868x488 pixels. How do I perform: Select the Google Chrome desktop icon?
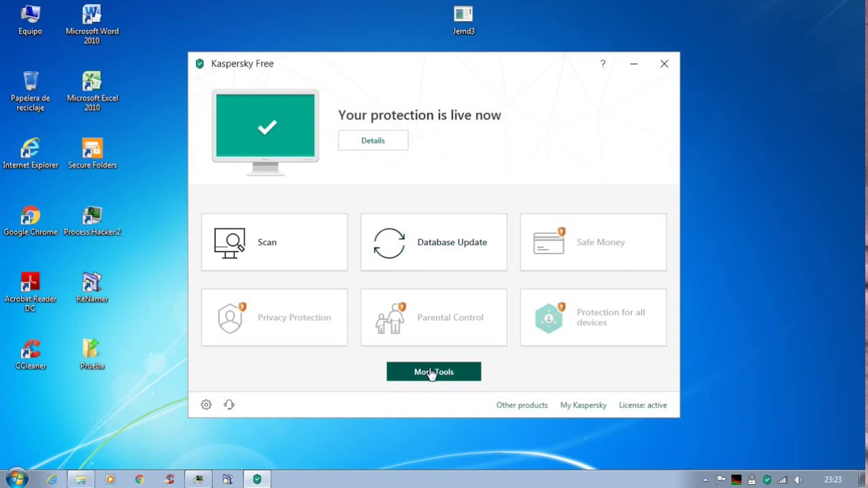pos(31,220)
